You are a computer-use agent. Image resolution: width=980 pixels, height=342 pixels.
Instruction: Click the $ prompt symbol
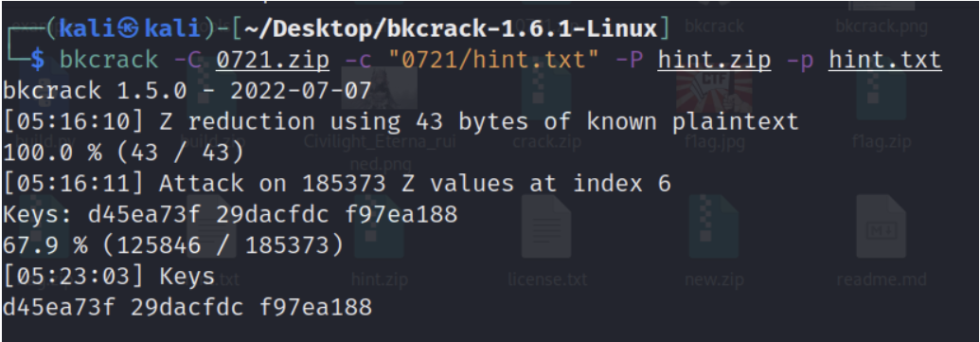(38, 60)
